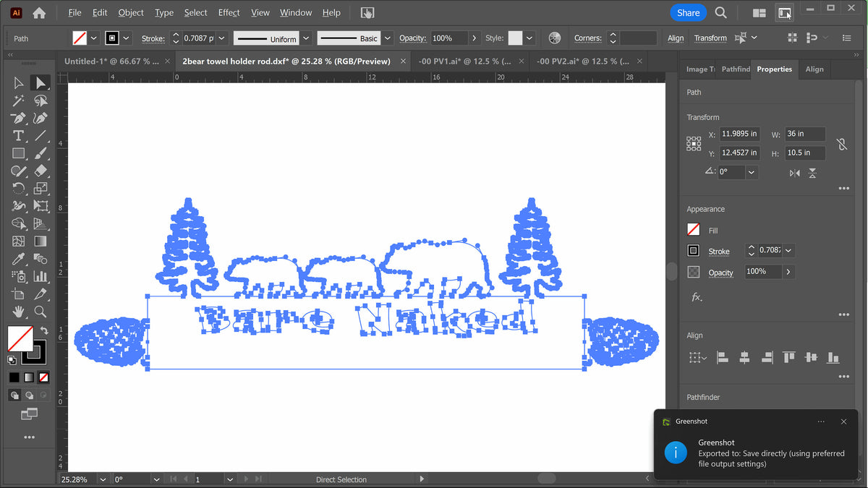Image resolution: width=868 pixels, height=488 pixels.
Task: Open the Window menu
Action: coord(296,12)
